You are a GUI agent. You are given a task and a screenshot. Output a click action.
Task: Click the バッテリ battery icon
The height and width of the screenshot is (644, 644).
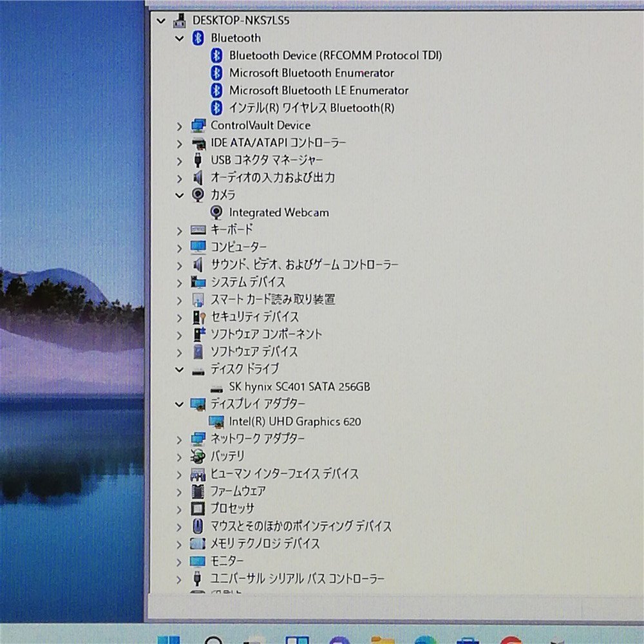coord(198,457)
